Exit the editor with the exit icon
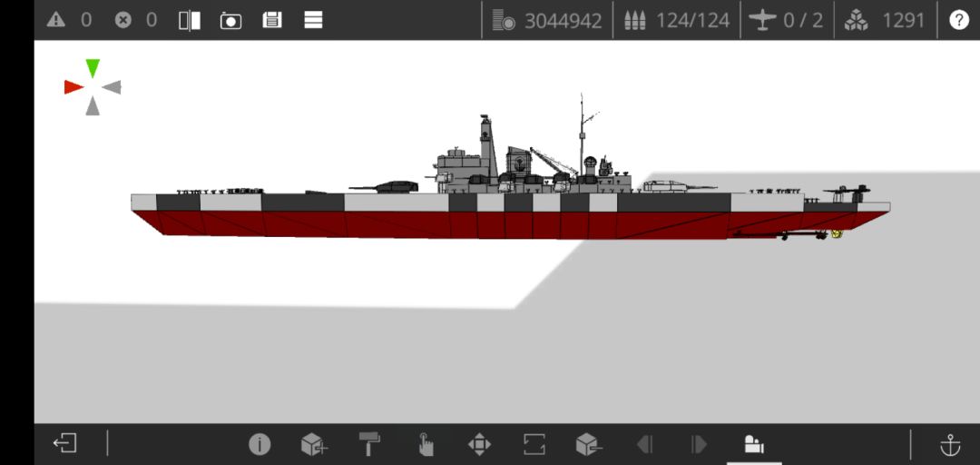The image size is (980, 465). 65,444
